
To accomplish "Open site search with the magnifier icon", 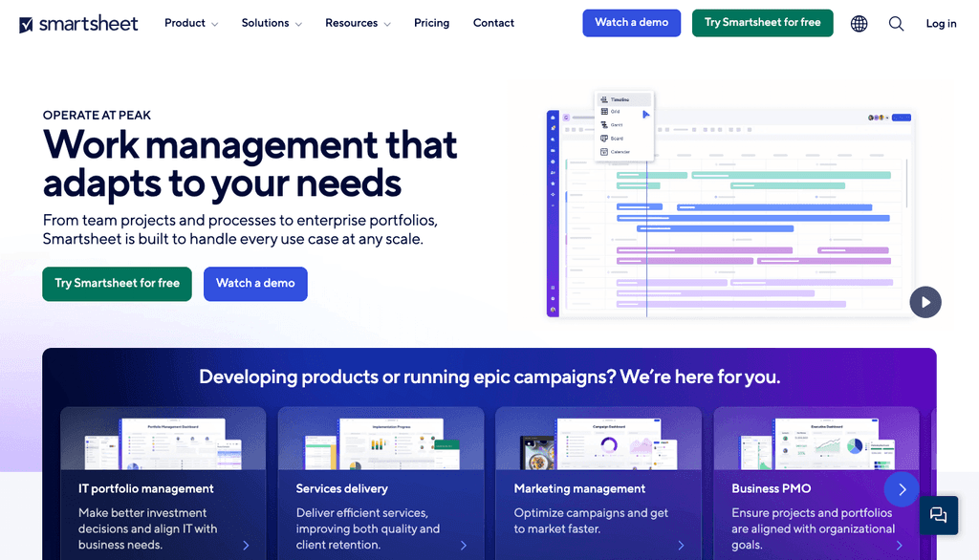I will point(896,23).
